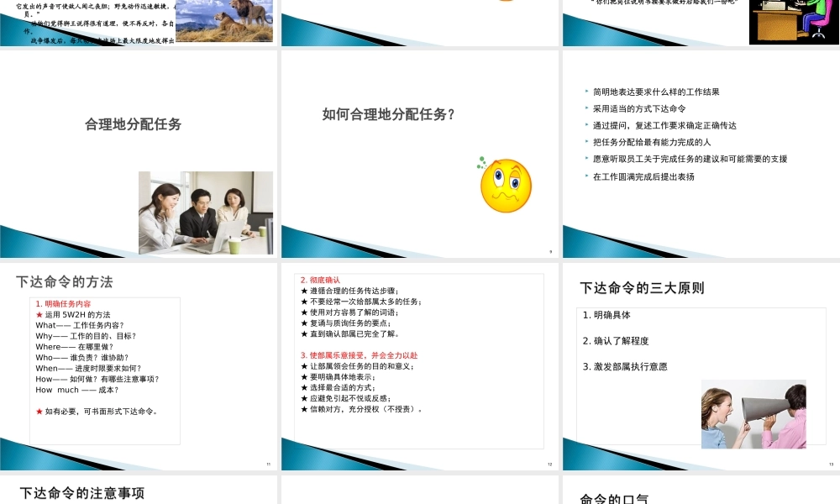Image resolution: width=840 pixels, height=504 pixels.
Task: Click the confused yellow emoji face
Action: [505, 184]
